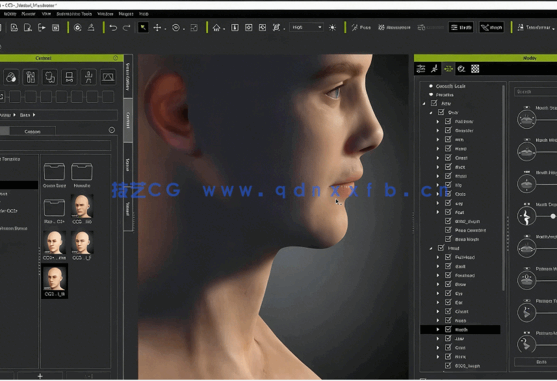This screenshot has width=557, height=381.
Task: Uncheck the Body checkbox in morph tree
Action: [441, 112]
